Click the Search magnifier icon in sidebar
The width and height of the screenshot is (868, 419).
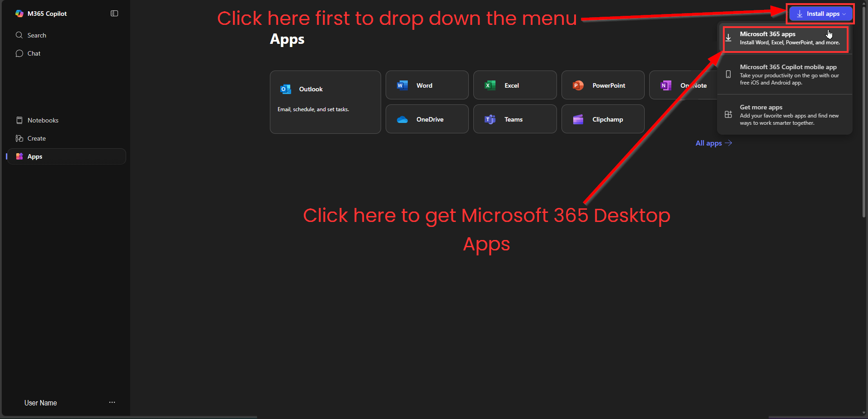pyautogui.click(x=19, y=35)
